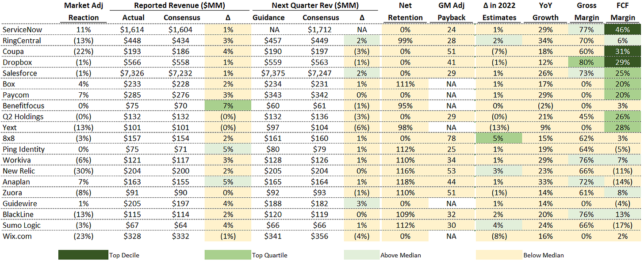Click Zuora's $91 actual revenue cell
644x264 pixels.
pyautogui.click(x=133, y=193)
